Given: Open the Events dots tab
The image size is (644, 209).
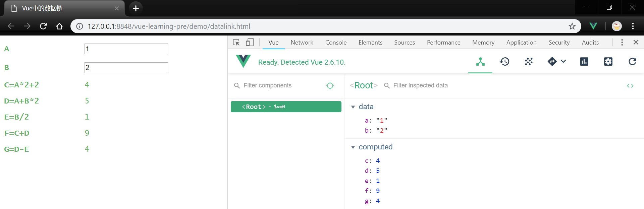Looking at the screenshot, I should point(529,62).
